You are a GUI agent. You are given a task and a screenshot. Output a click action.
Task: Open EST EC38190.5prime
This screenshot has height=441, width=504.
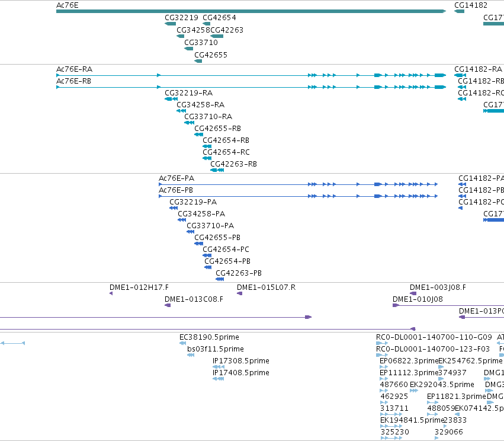coord(182,343)
